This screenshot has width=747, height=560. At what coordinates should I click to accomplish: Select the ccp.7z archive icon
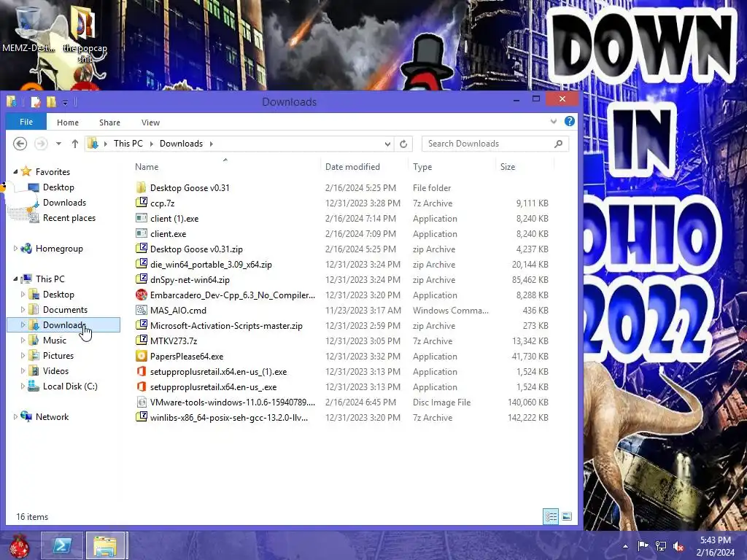coord(141,203)
